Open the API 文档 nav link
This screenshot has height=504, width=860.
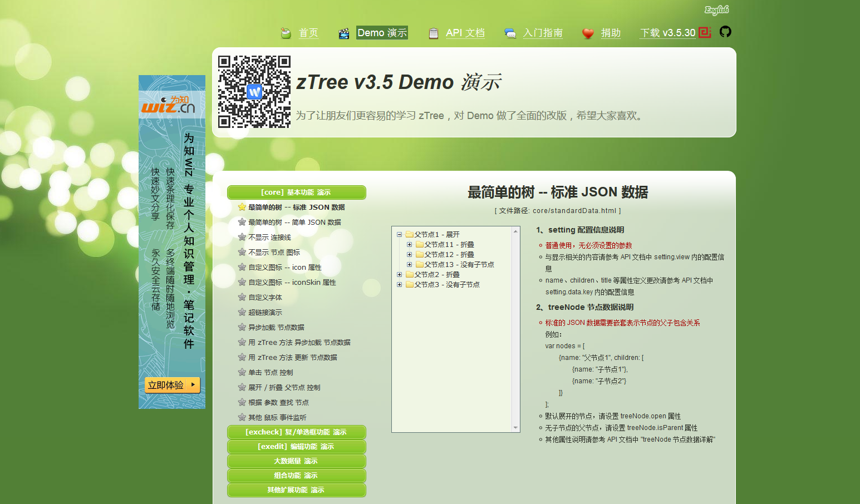tap(465, 33)
